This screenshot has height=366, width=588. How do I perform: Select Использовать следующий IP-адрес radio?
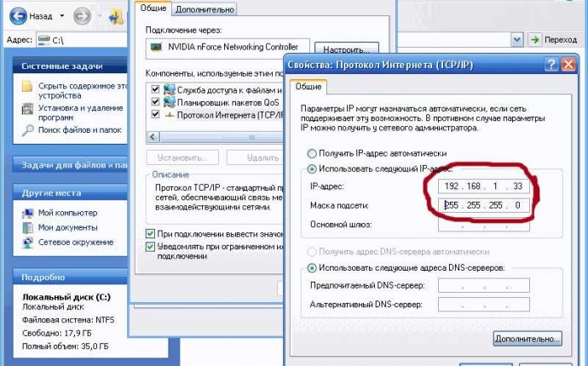pos(312,169)
